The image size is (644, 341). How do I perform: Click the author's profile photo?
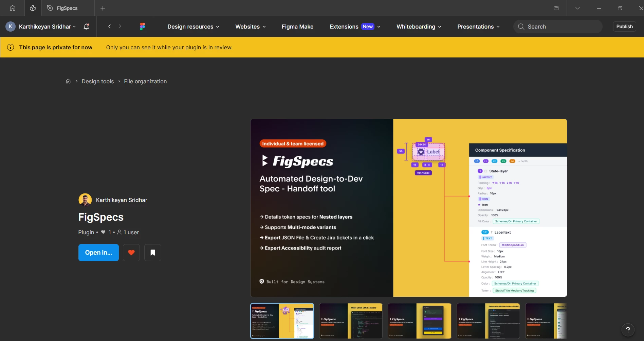[x=85, y=200]
